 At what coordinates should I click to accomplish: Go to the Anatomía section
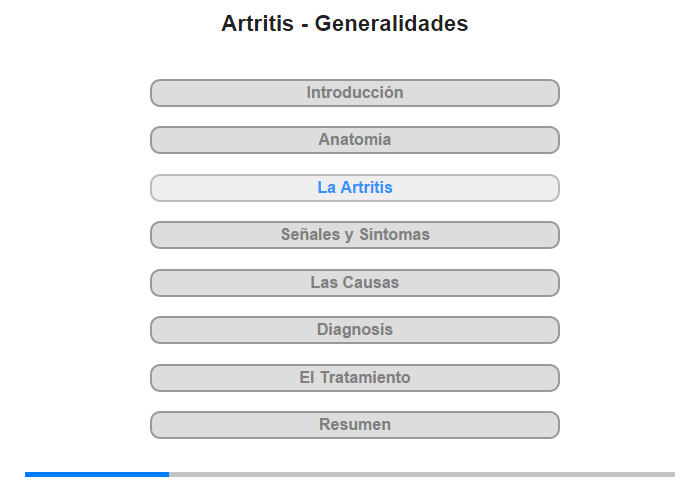point(354,140)
